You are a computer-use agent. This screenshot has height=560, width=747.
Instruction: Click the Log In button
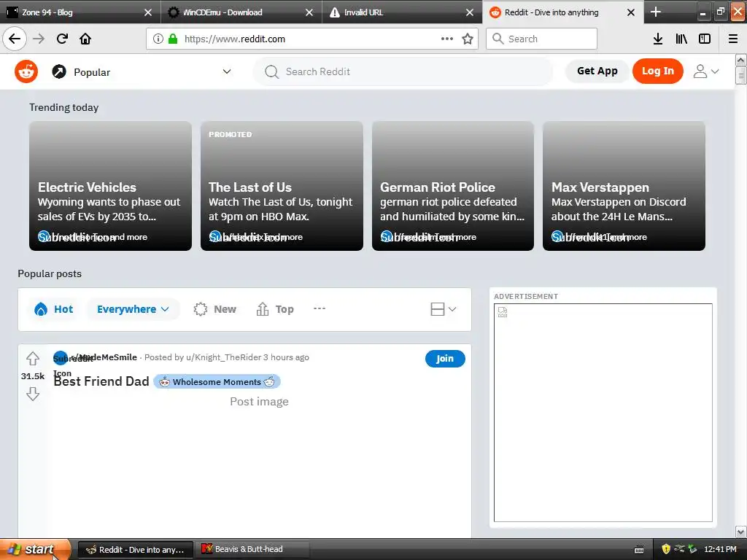[x=657, y=71]
